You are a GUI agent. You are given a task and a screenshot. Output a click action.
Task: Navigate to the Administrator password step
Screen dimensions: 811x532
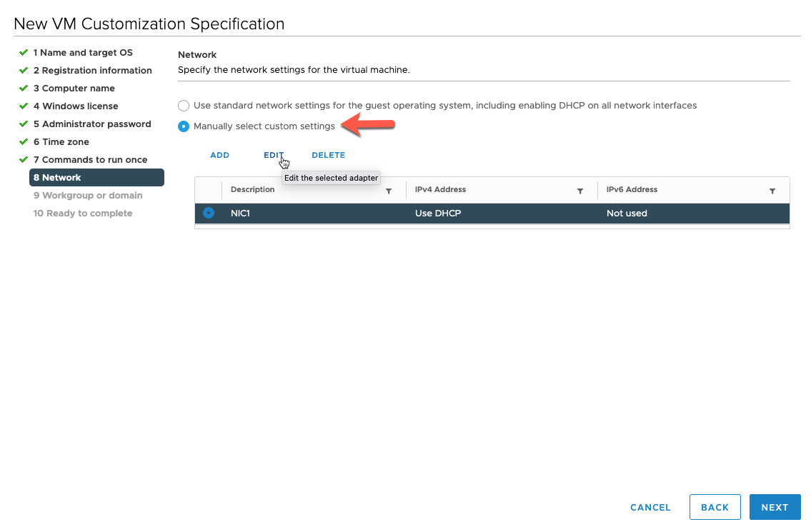[x=93, y=124]
